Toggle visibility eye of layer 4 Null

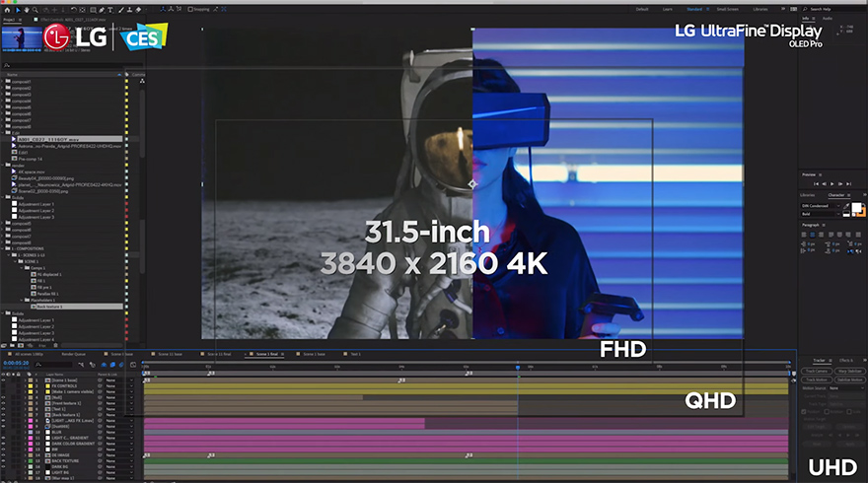[x=3, y=397]
